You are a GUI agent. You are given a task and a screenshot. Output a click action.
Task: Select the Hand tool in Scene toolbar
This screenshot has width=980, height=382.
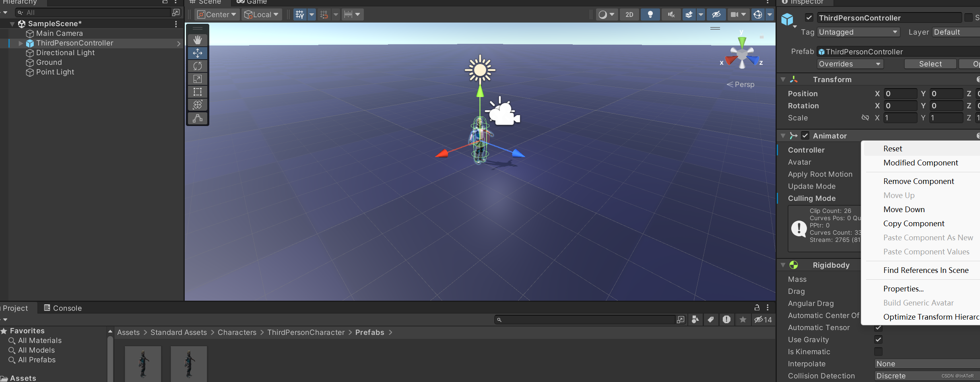click(x=197, y=39)
